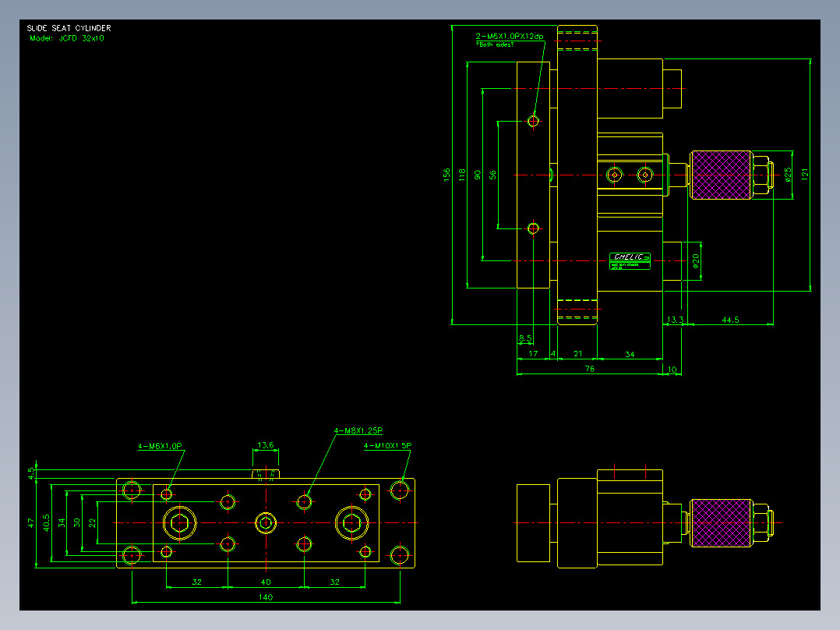The width and height of the screenshot is (840, 630).
Task: Select the 21 dimension value
Action: click(x=577, y=354)
